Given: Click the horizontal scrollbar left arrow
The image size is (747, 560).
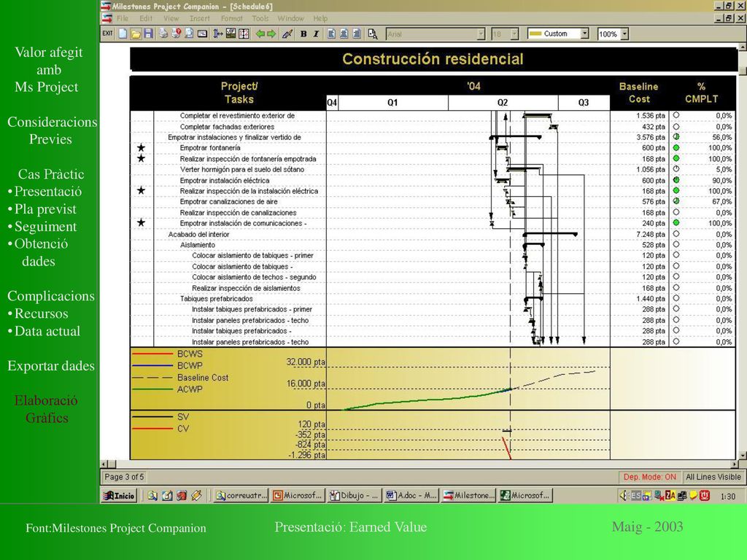Looking at the screenshot, I should tap(104, 464).
